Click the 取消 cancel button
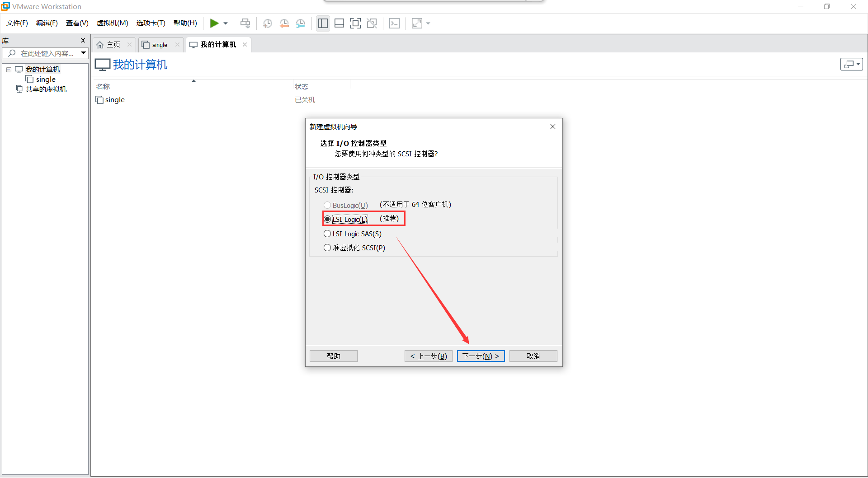868x478 pixels. click(533, 356)
